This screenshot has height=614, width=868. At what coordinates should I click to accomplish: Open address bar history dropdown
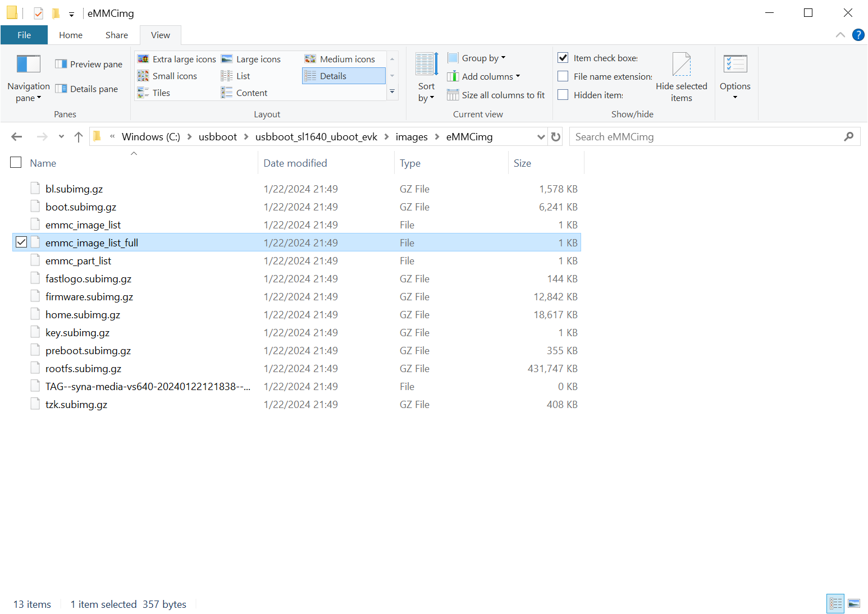tap(541, 137)
